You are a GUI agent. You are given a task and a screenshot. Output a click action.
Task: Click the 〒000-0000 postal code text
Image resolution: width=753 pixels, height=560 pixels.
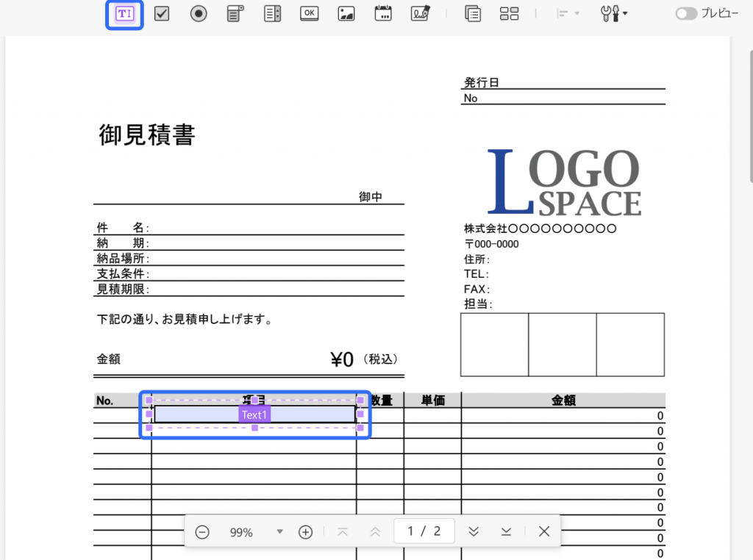coord(491,244)
